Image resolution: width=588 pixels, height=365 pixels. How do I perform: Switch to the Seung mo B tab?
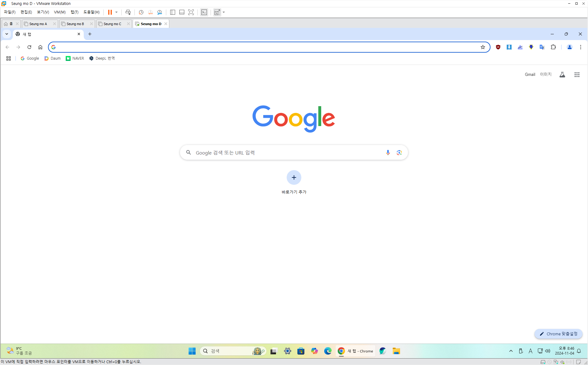tap(75, 24)
